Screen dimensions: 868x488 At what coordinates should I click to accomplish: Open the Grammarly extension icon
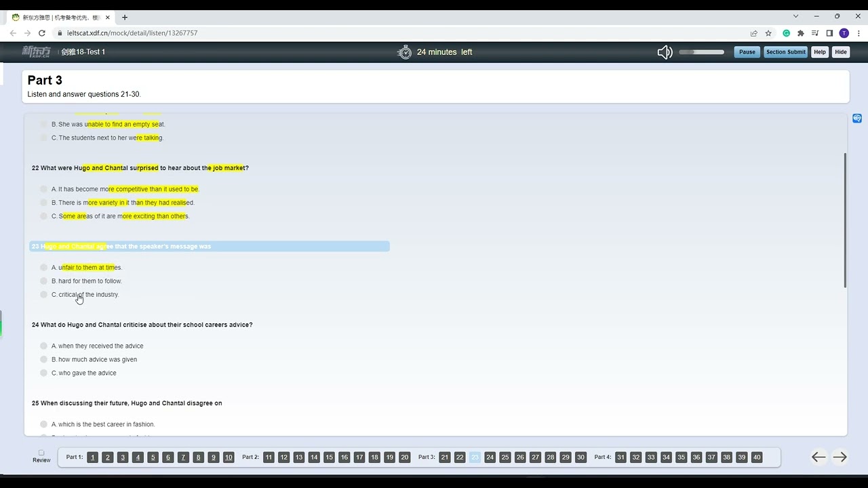pyautogui.click(x=787, y=33)
